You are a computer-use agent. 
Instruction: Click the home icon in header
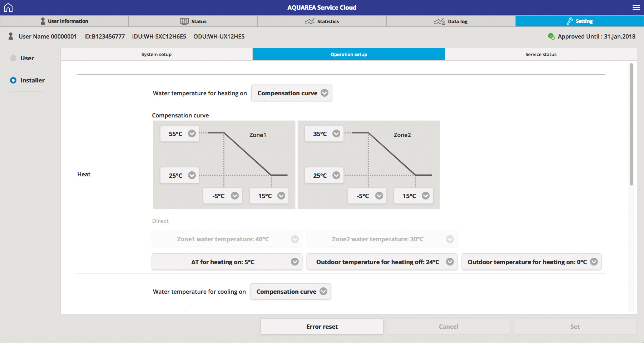8,7
